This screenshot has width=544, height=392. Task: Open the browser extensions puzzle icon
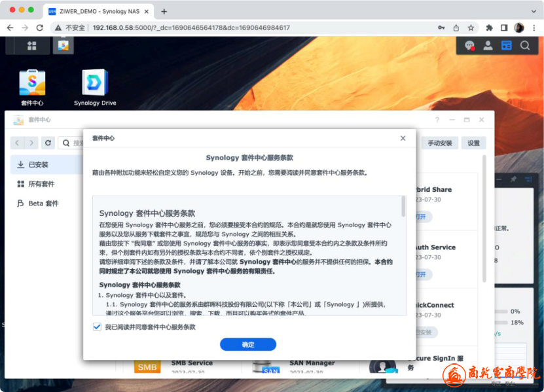coord(489,27)
